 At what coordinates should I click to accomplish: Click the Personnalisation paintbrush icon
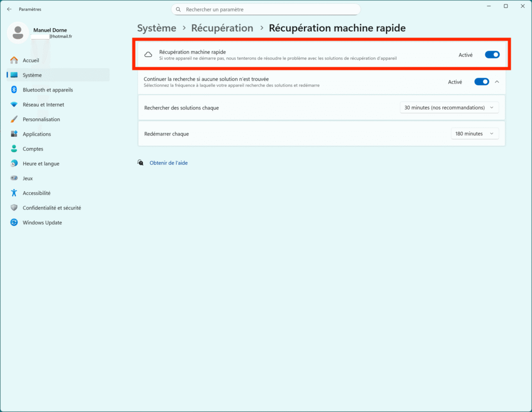14,119
